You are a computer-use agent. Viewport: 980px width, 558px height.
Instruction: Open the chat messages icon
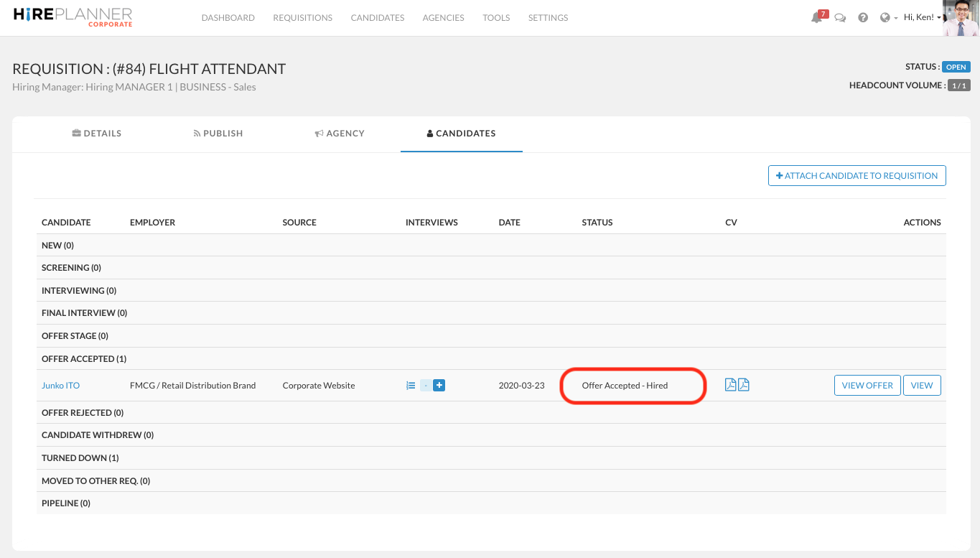click(x=840, y=18)
